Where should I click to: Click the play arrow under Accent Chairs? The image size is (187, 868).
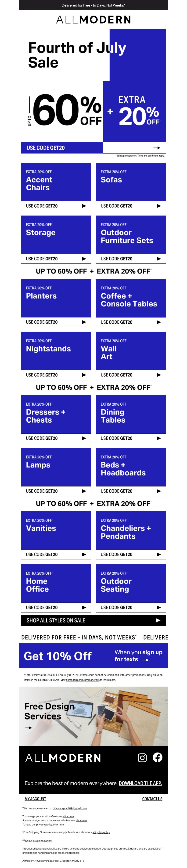84,206
